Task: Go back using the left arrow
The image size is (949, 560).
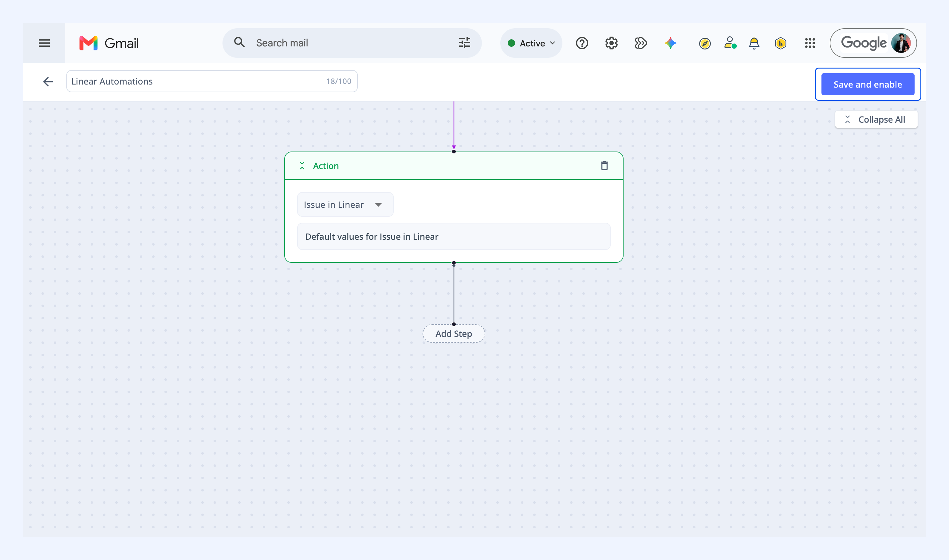Action: (x=48, y=81)
